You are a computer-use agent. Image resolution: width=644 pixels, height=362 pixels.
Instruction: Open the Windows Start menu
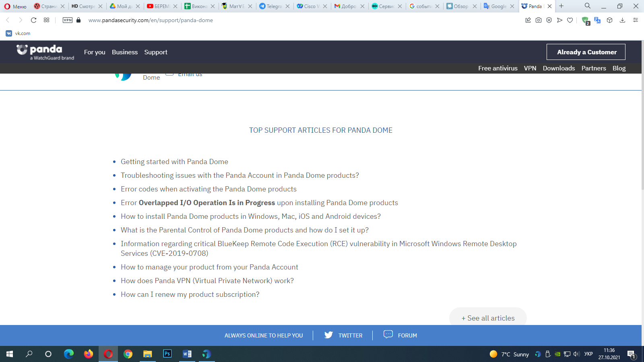coord(10,354)
